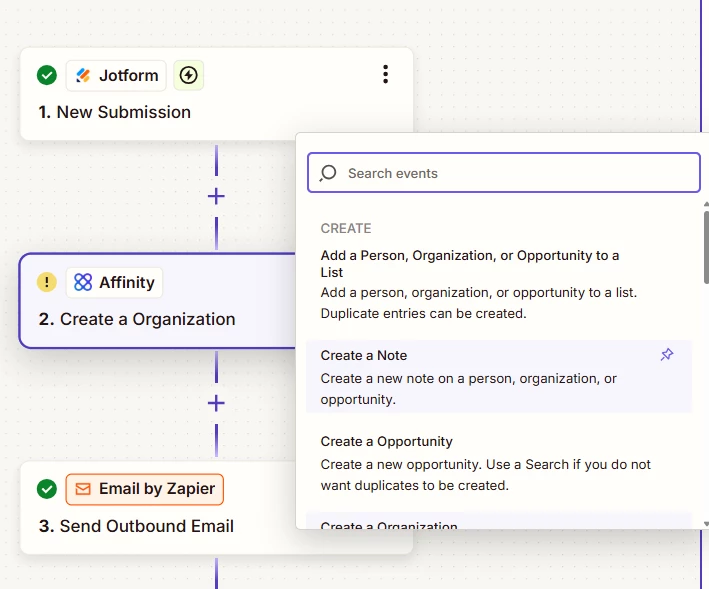Open the three-dot menu on Jotform step
709x589 pixels.
click(x=385, y=74)
